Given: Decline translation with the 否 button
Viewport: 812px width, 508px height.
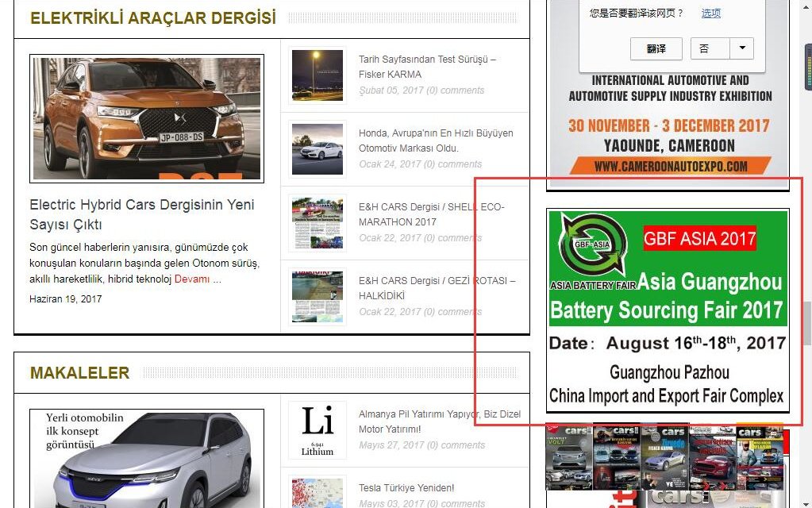Looking at the screenshot, I should click(711, 49).
